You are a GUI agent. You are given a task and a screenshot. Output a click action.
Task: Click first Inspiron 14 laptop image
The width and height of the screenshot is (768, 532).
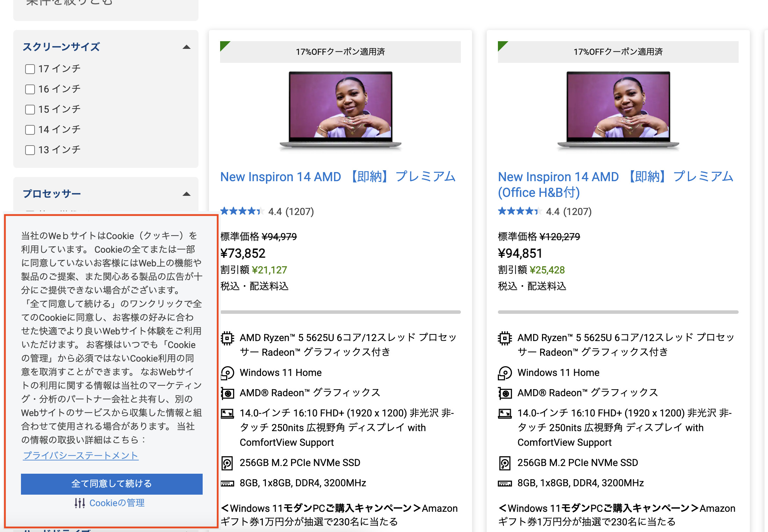coord(340,111)
